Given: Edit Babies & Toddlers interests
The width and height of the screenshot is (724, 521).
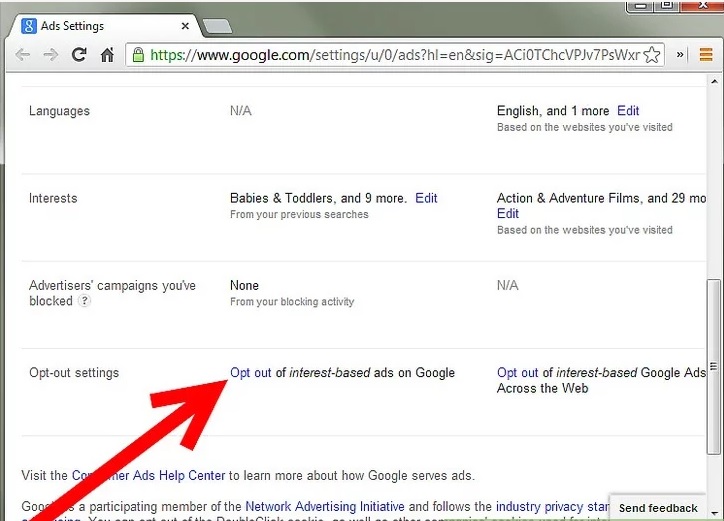Looking at the screenshot, I should 426,198.
